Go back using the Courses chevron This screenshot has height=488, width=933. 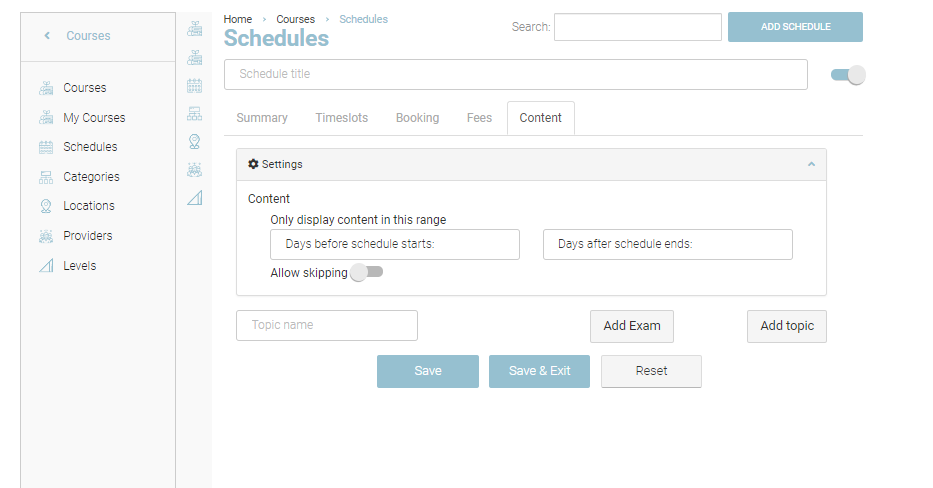point(47,36)
